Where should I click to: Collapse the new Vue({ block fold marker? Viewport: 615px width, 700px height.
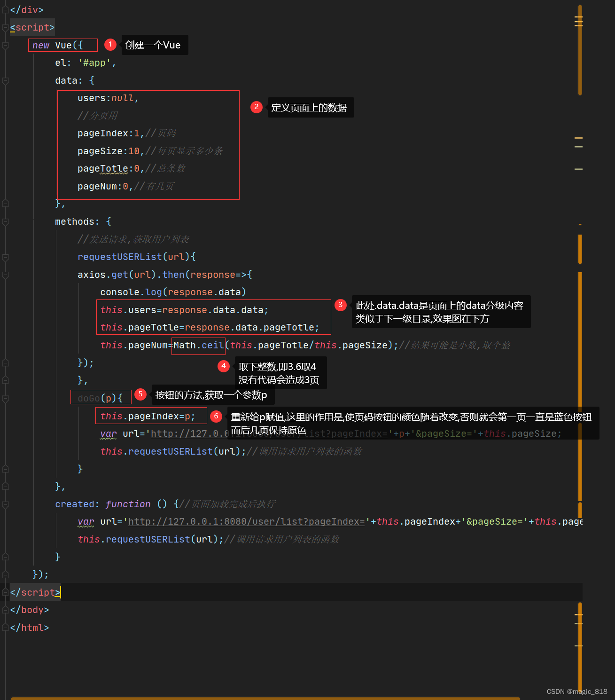pos(6,46)
